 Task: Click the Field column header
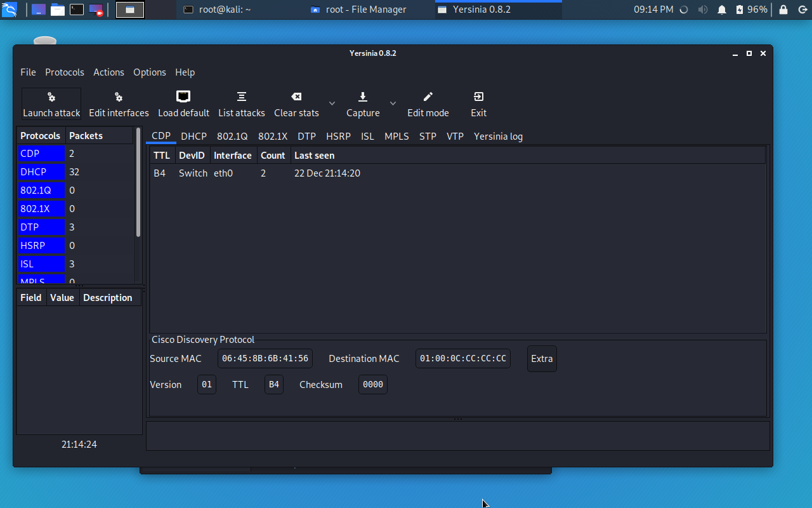coord(31,298)
